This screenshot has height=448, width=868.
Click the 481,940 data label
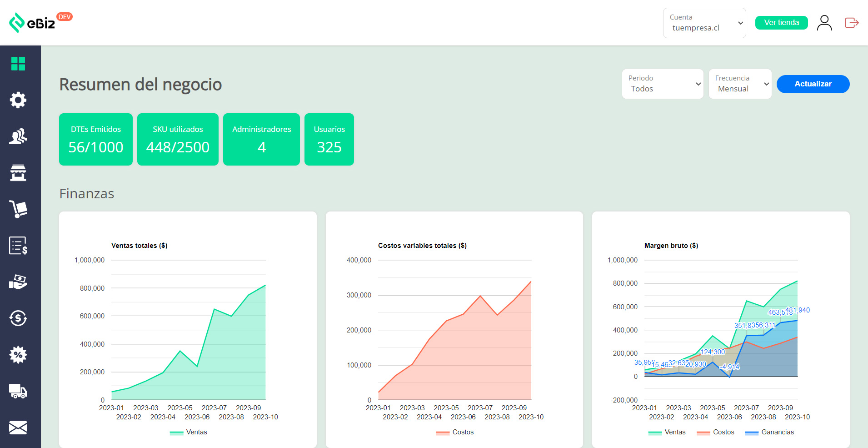[798, 310]
